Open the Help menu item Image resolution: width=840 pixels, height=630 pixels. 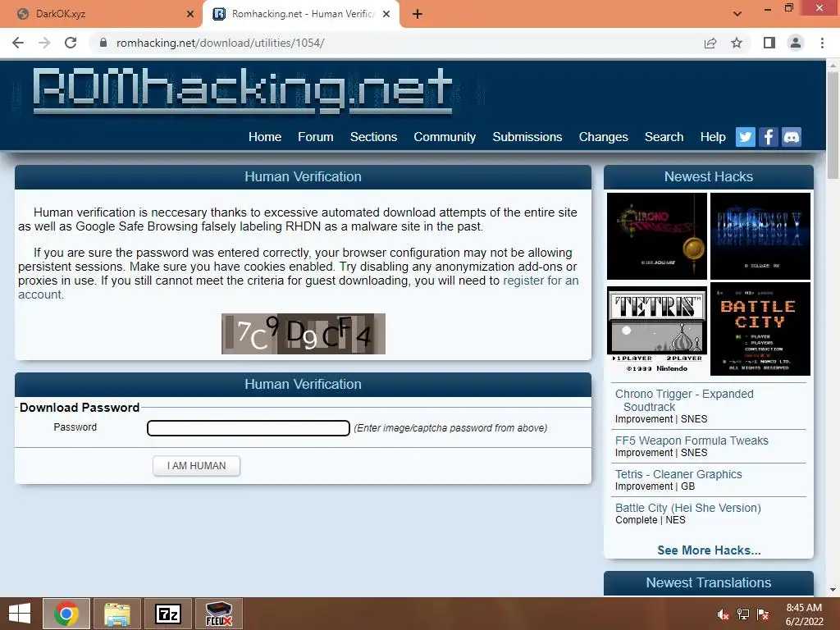click(x=713, y=137)
